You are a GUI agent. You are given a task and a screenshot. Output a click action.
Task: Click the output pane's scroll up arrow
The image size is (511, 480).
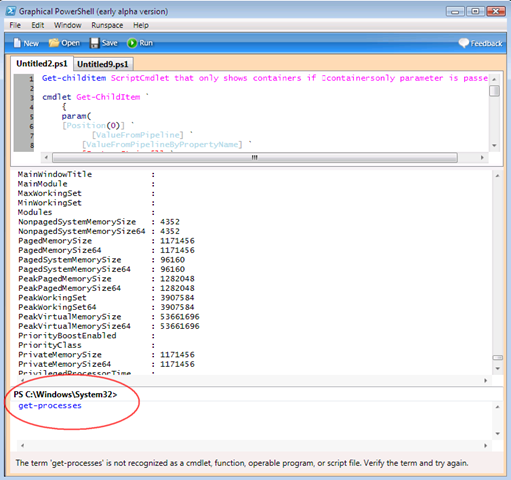click(x=497, y=176)
